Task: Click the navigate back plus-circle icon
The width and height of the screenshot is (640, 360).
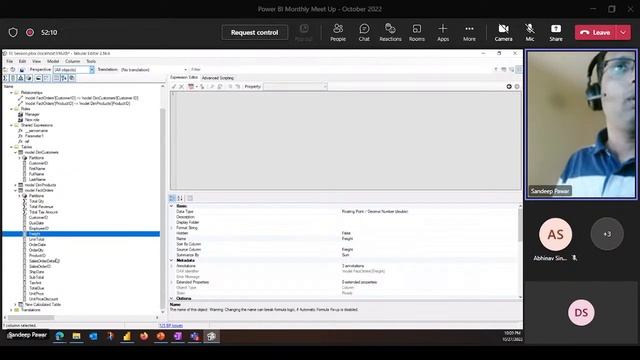Action: pyautogui.click(x=509, y=87)
